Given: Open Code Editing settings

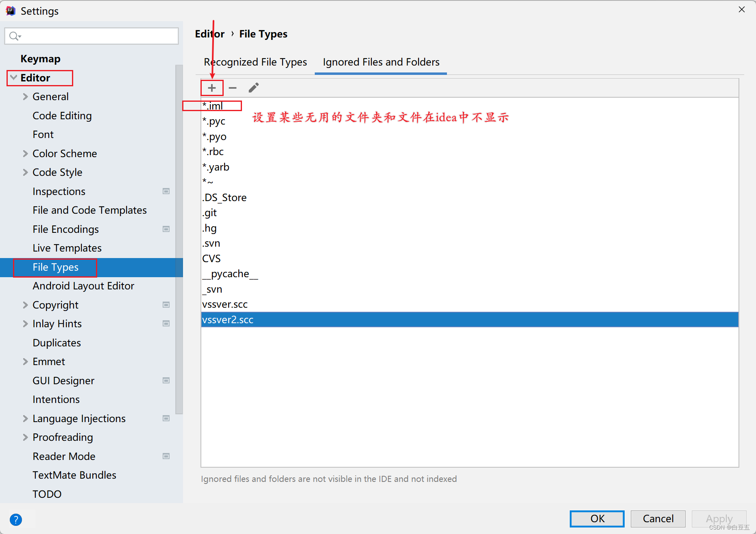Looking at the screenshot, I should (62, 116).
